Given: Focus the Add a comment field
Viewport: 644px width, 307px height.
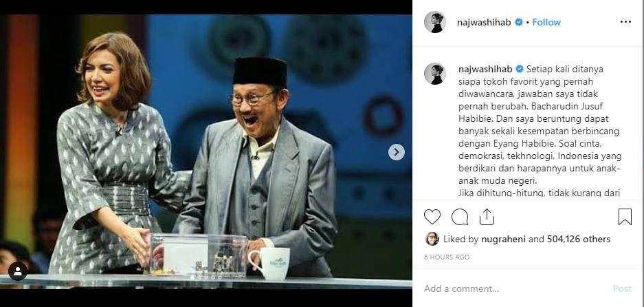Looking at the screenshot, I should 513,289.
